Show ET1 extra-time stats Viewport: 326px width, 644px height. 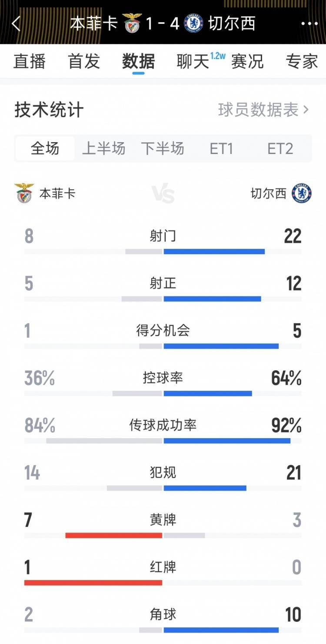(221, 149)
